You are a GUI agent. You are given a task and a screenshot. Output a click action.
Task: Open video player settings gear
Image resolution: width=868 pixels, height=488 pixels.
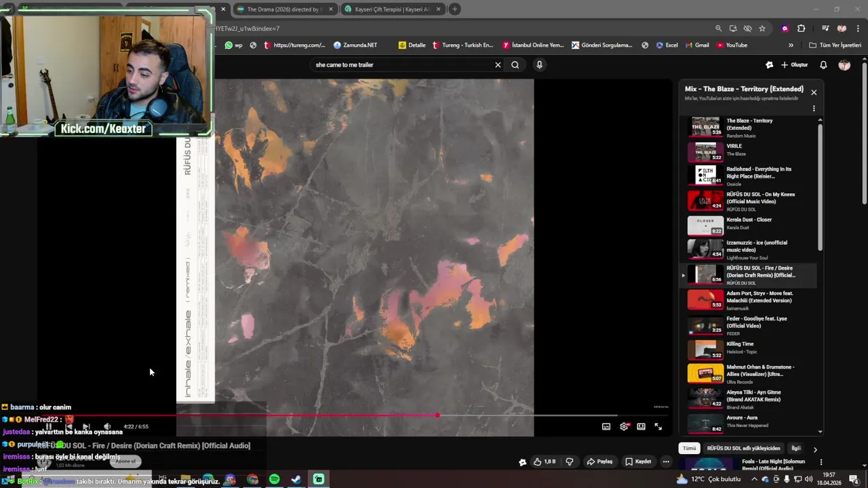tap(624, 426)
